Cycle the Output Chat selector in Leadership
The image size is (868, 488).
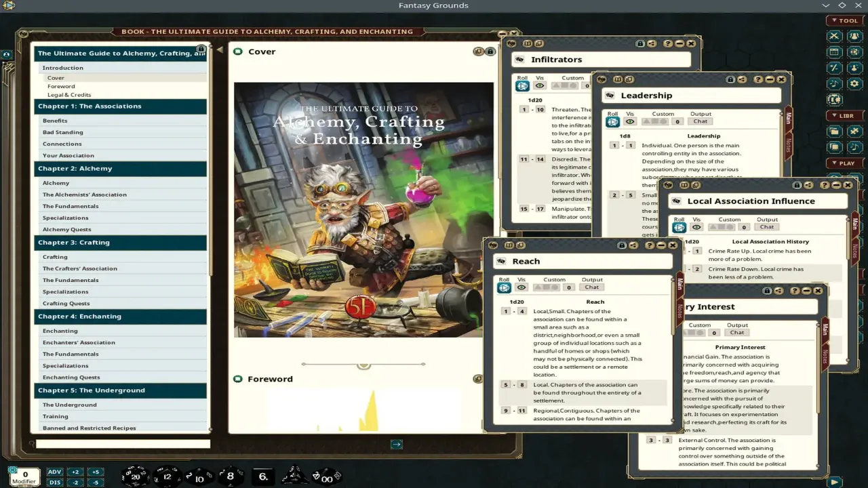[701, 121]
